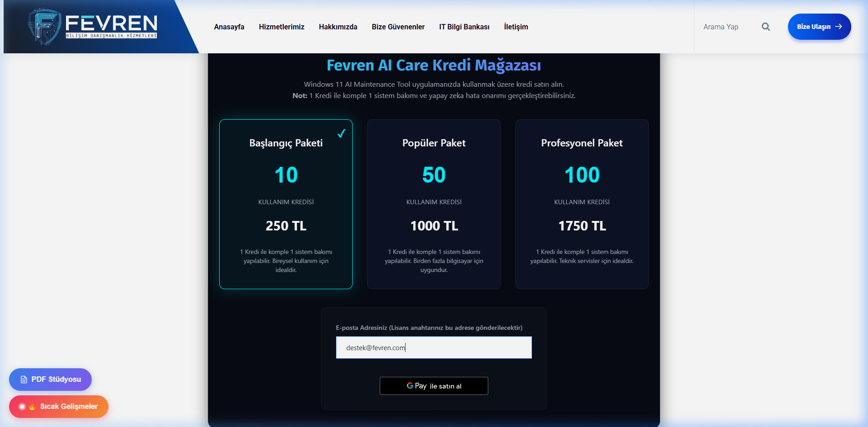
Task: Open the PDF Stüdyosu floating button
Action: [x=50, y=380]
